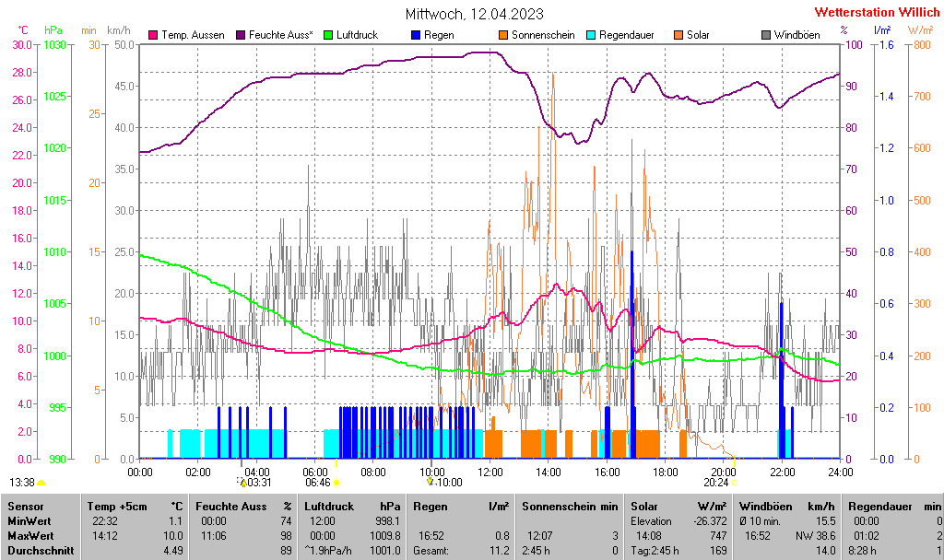
Task: Click the 'MinWert' row label
Action: point(29,521)
